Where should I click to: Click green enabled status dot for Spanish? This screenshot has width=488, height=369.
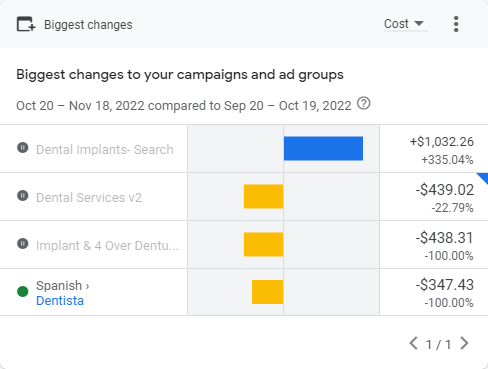click(x=23, y=292)
